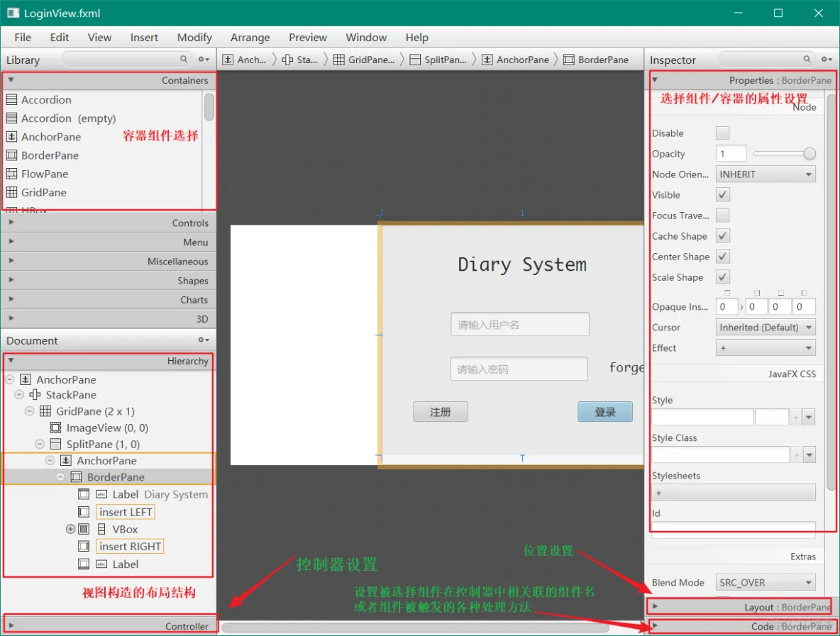Open the Library settings gear menu
The image size is (840, 636).
tap(204, 60)
